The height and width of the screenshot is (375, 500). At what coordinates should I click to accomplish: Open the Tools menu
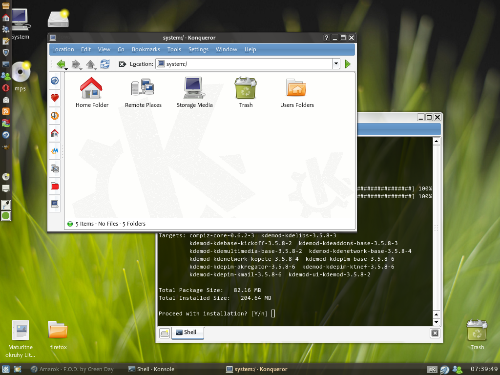click(x=174, y=49)
